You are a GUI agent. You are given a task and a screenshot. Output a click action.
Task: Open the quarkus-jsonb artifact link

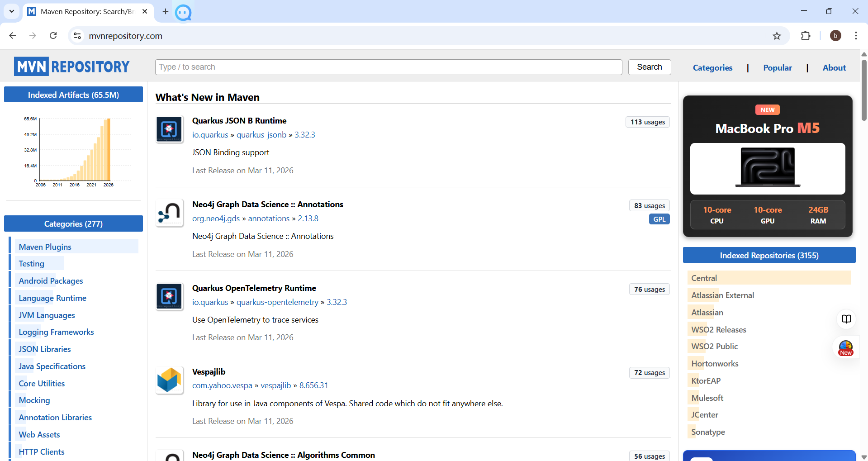pos(261,135)
